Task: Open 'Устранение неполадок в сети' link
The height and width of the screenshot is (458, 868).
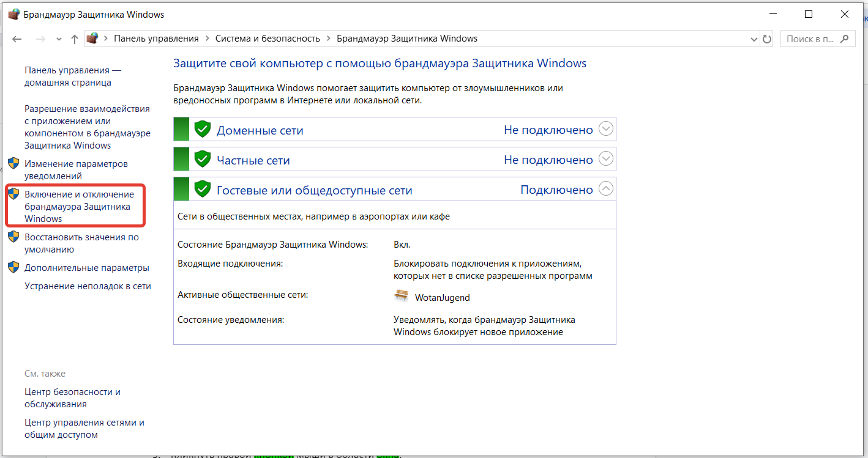Action: click(88, 286)
